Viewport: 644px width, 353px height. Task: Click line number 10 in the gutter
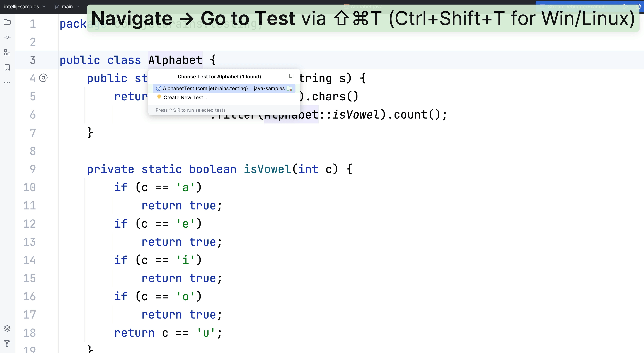point(30,187)
